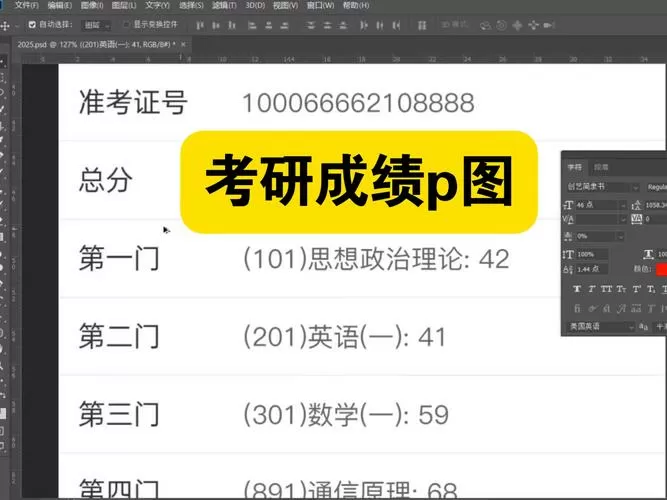Open kerning dropdown arrow

623,220
